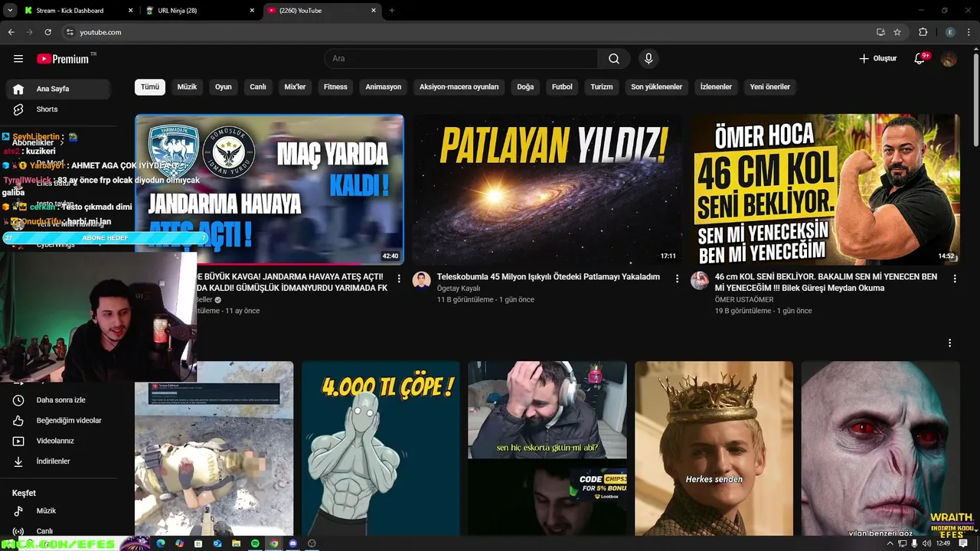Open the YouTube hamburger guide menu
Screen dimensions: 980x551
(x=18, y=59)
